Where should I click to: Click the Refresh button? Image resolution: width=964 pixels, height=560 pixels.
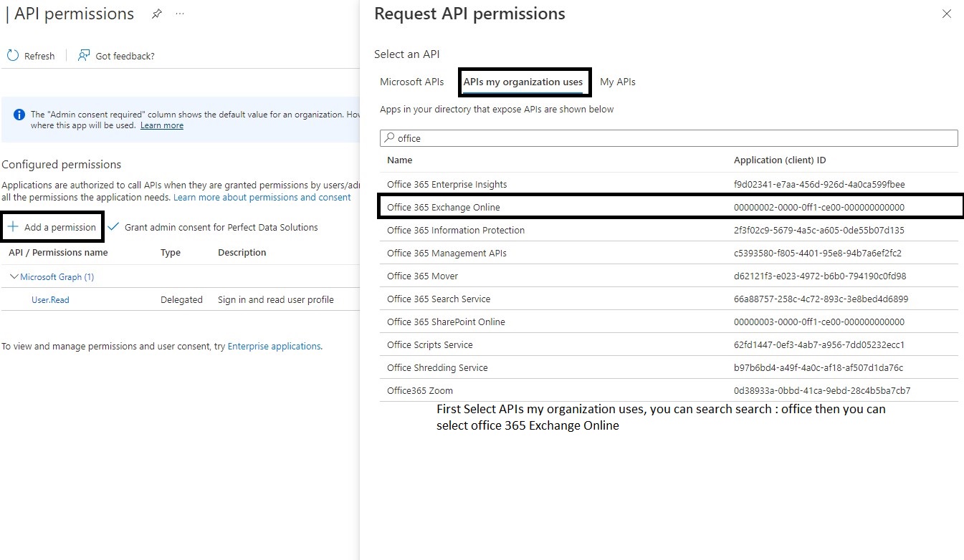tap(31, 56)
